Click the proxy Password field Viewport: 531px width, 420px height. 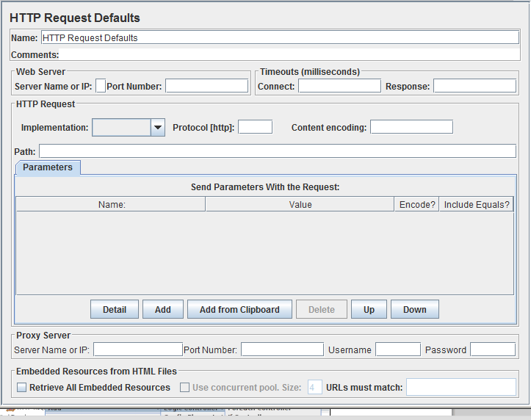point(493,350)
